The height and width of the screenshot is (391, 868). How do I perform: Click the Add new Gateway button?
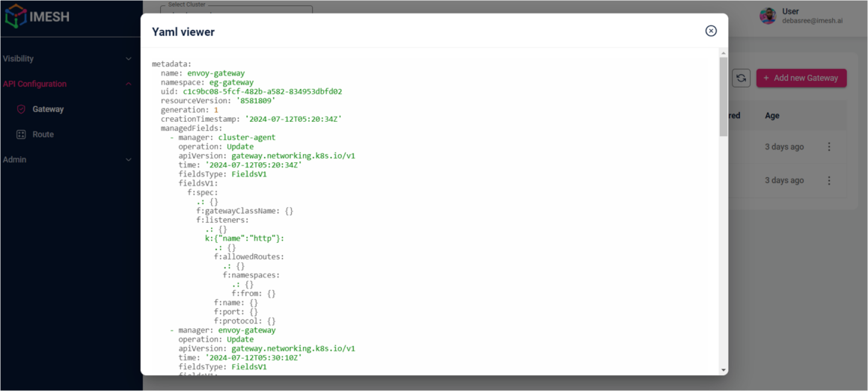pyautogui.click(x=801, y=78)
